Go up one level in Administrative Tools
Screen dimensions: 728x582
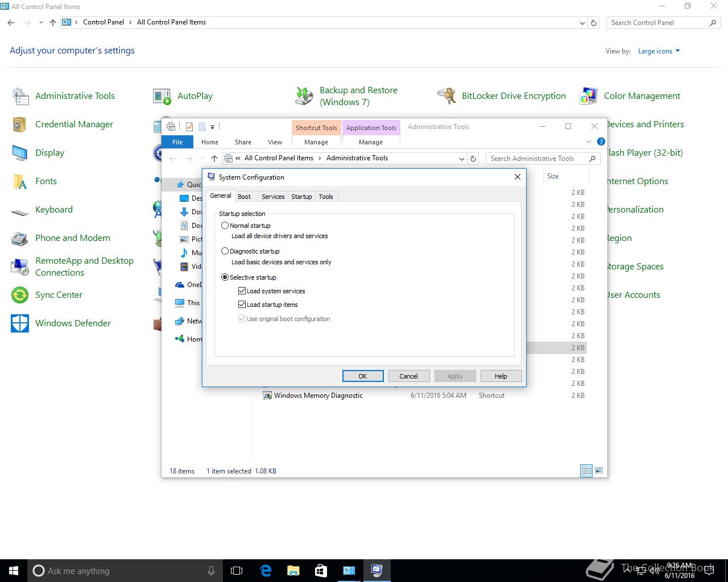point(214,159)
